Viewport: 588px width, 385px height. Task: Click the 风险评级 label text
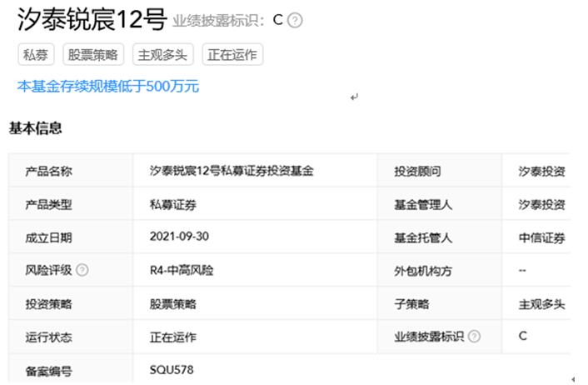coord(48,270)
